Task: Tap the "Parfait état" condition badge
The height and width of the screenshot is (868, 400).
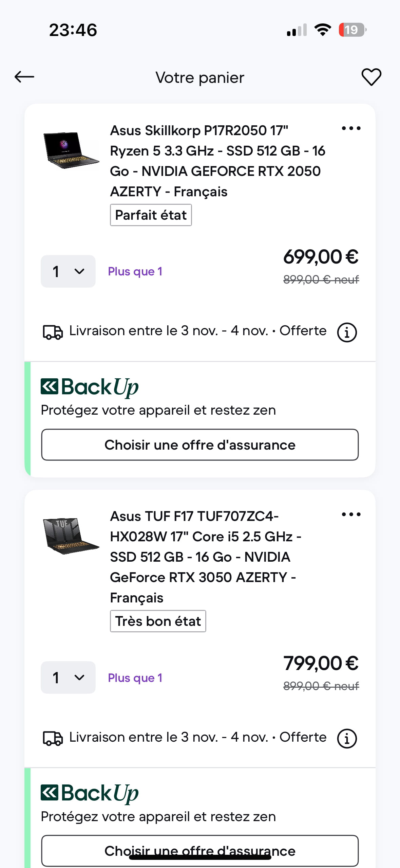Action: pos(151,215)
